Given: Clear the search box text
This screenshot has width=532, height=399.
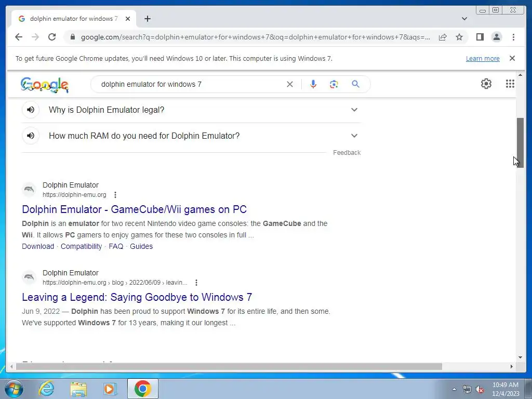Looking at the screenshot, I should 290,84.
